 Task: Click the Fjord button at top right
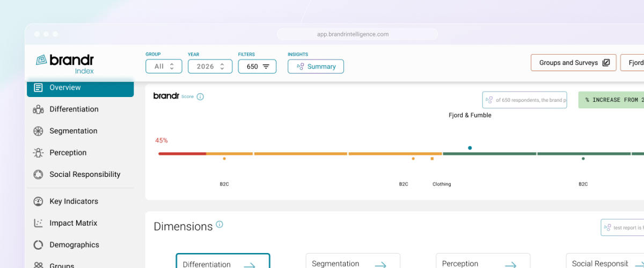tap(632, 63)
